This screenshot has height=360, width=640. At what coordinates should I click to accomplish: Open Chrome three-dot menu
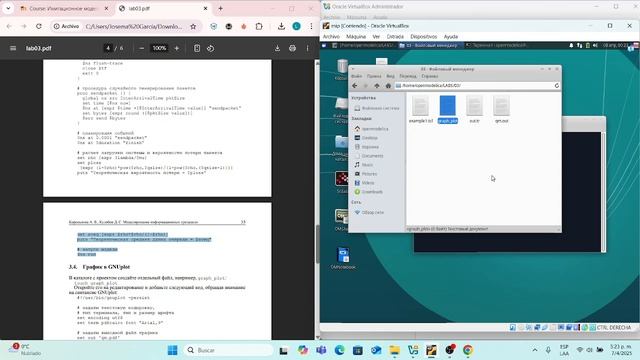coord(311,26)
